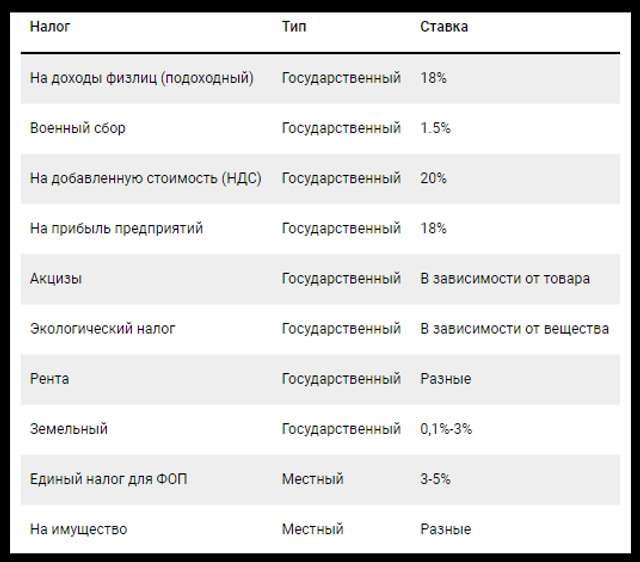Select the "Экологический налог" cell
640x562 pixels.
[x=103, y=328]
